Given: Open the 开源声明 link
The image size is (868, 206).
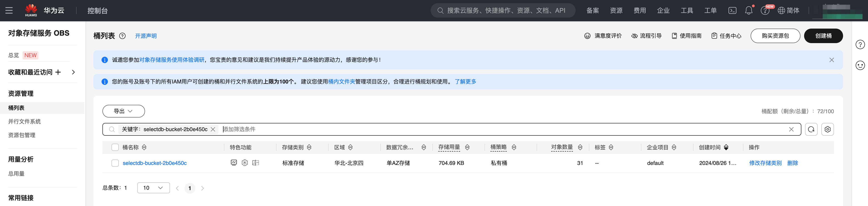Looking at the screenshot, I should [x=146, y=36].
